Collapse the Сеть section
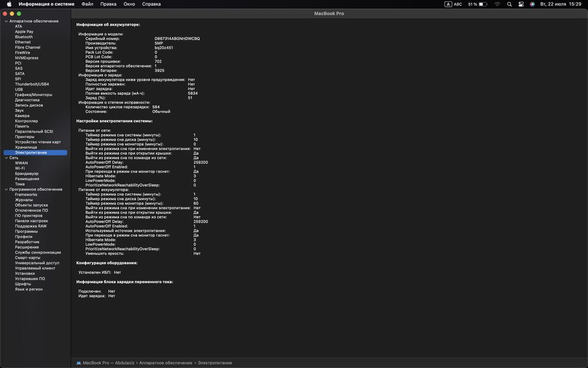 point(6,158)
